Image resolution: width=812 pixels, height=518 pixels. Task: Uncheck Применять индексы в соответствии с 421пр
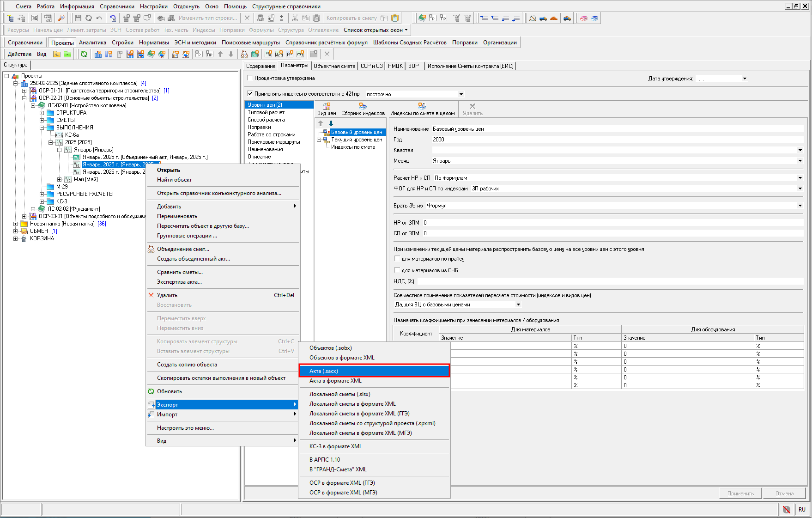(x=250, y=94)
